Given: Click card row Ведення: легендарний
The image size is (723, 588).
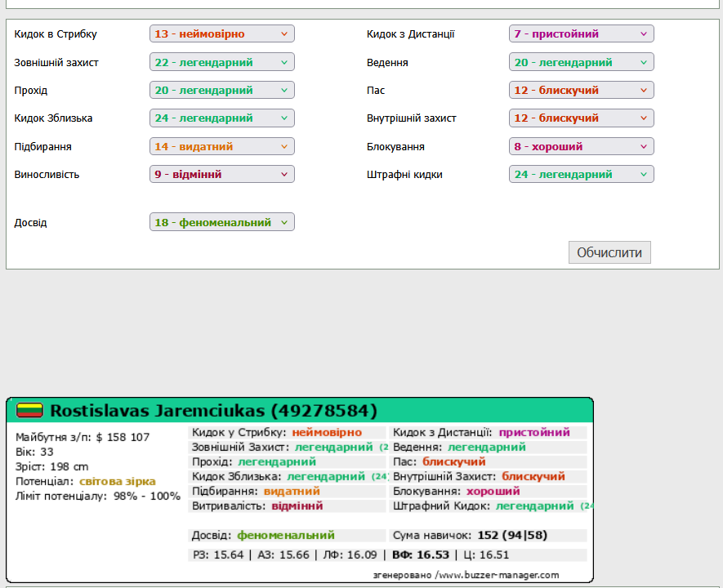Looking at the screenshot, I should coord(488,447).
